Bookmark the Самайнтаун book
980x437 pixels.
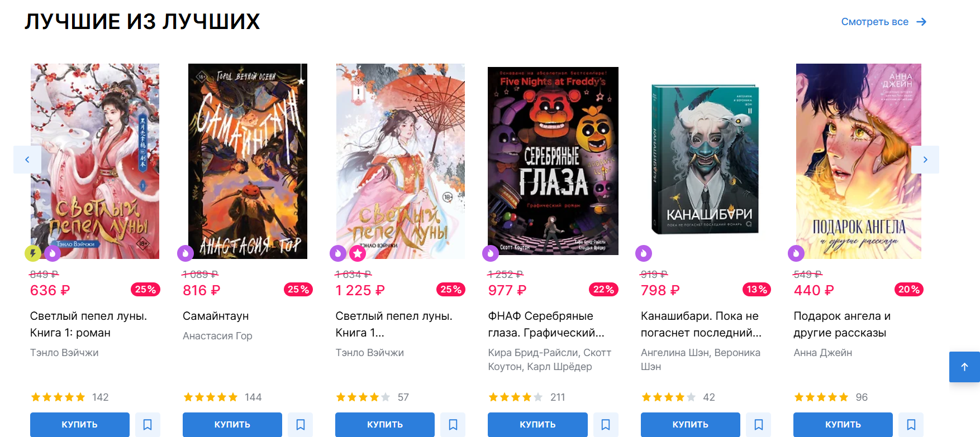coord(301,425)
